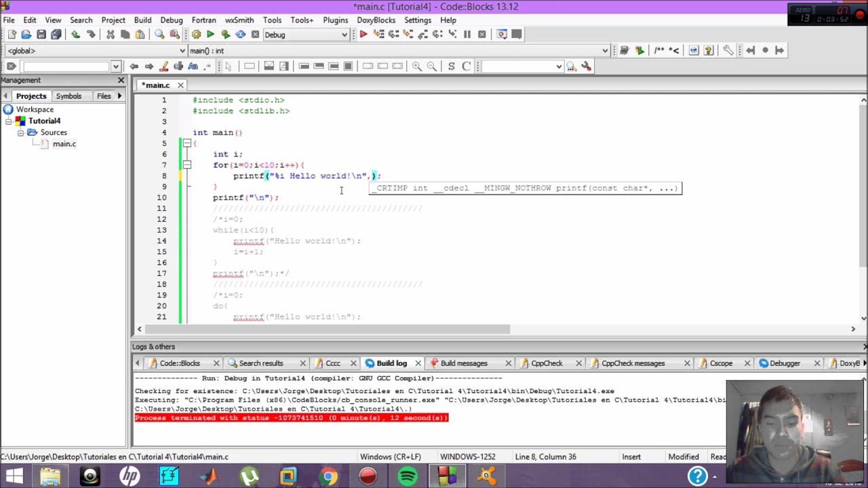Click the toolbar search text input field
Screen dimensions: 868x488
click(x=66, y=66)
